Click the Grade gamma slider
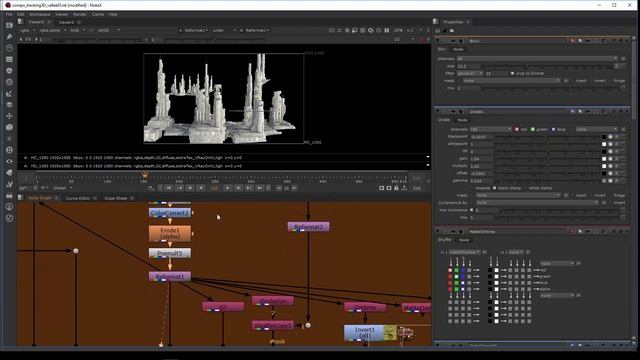 (549, 181)
